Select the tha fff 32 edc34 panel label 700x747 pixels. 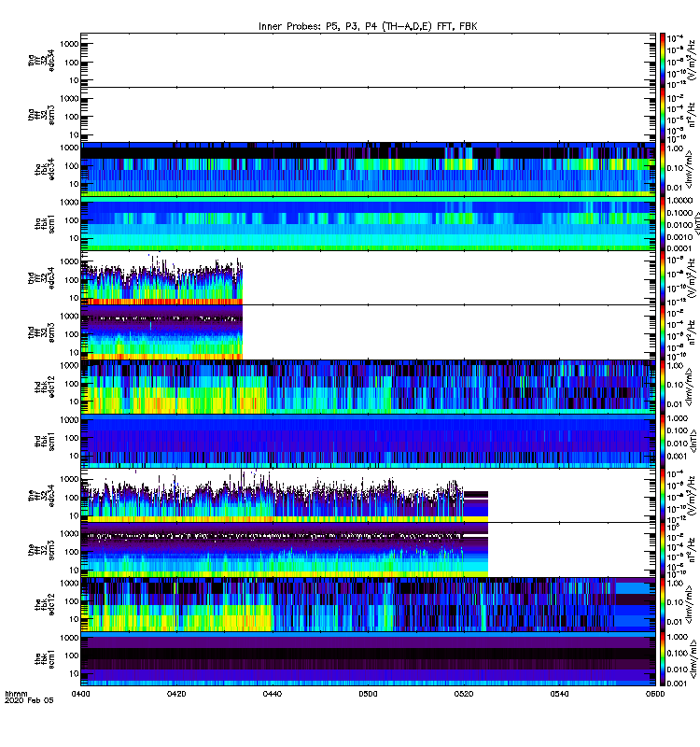tap(41, 60)
